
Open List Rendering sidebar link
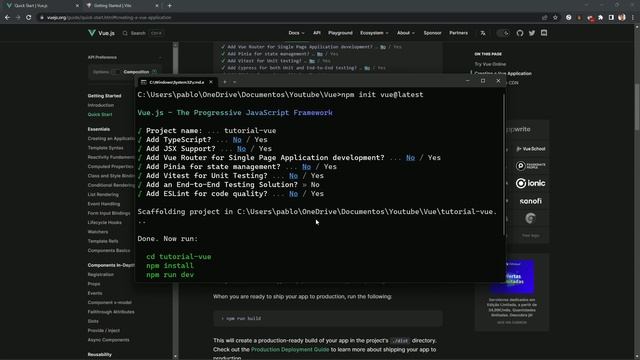(103, 195)
